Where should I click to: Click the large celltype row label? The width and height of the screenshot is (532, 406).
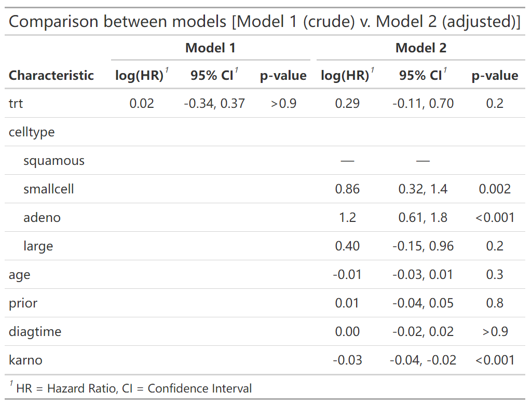(38, 246)
